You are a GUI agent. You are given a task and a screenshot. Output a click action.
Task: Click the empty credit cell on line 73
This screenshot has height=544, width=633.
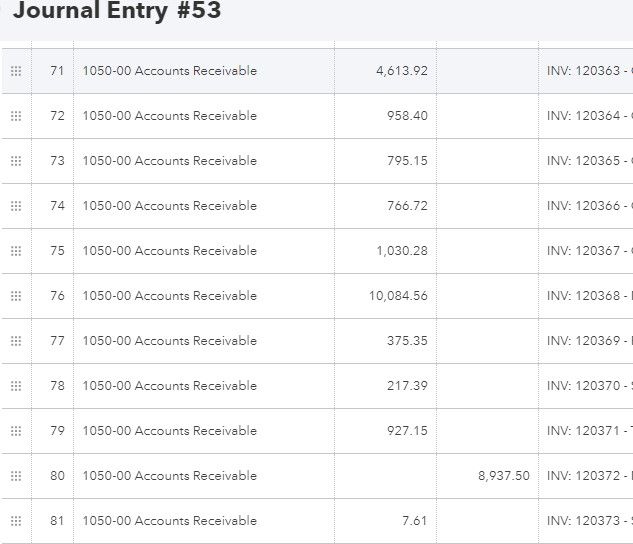point(488,161)
